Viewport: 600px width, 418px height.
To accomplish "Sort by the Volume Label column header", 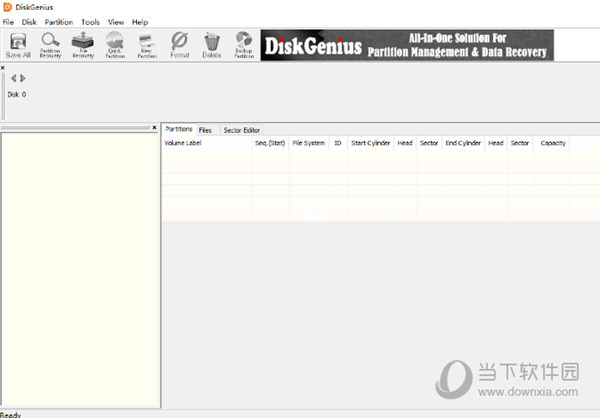I will [x=183, y=143].
